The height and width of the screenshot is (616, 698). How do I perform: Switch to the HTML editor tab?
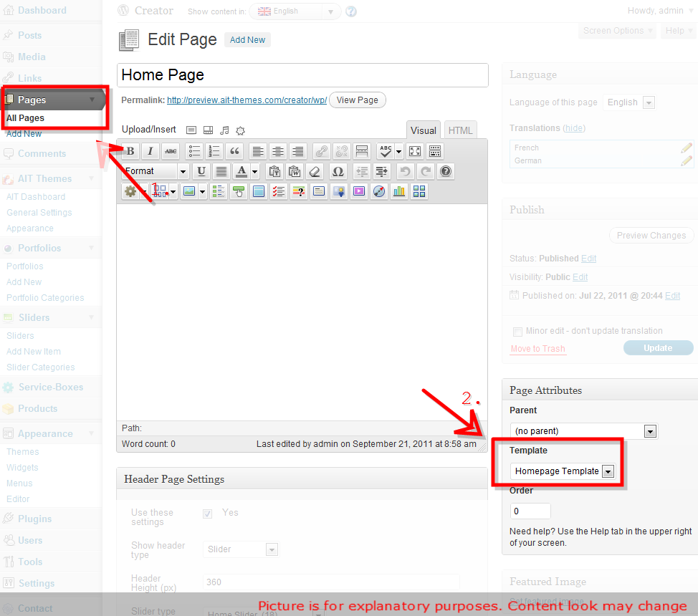pos(460,130)
